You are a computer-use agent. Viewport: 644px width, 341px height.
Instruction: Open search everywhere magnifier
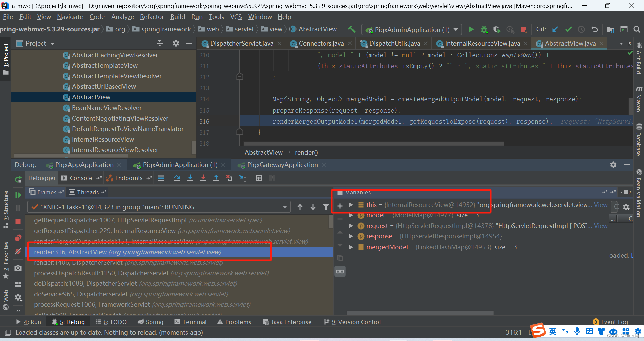[637, 29]
